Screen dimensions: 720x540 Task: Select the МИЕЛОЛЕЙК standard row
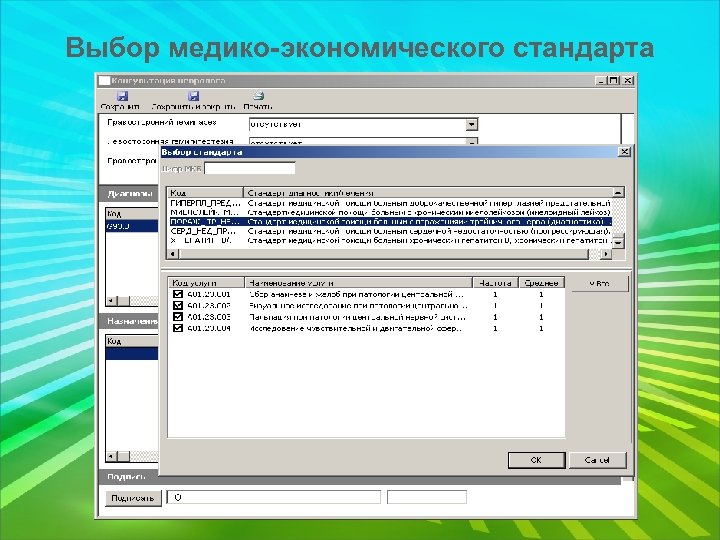(x=390, y=212)
